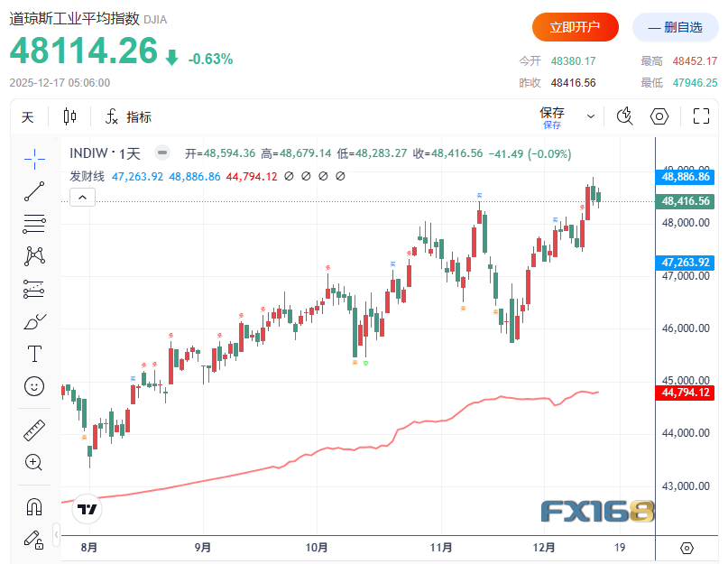Viewport: 728px width, 564px height.
Task: Open the 指标 indicators menu
Action: coord(129,117)
